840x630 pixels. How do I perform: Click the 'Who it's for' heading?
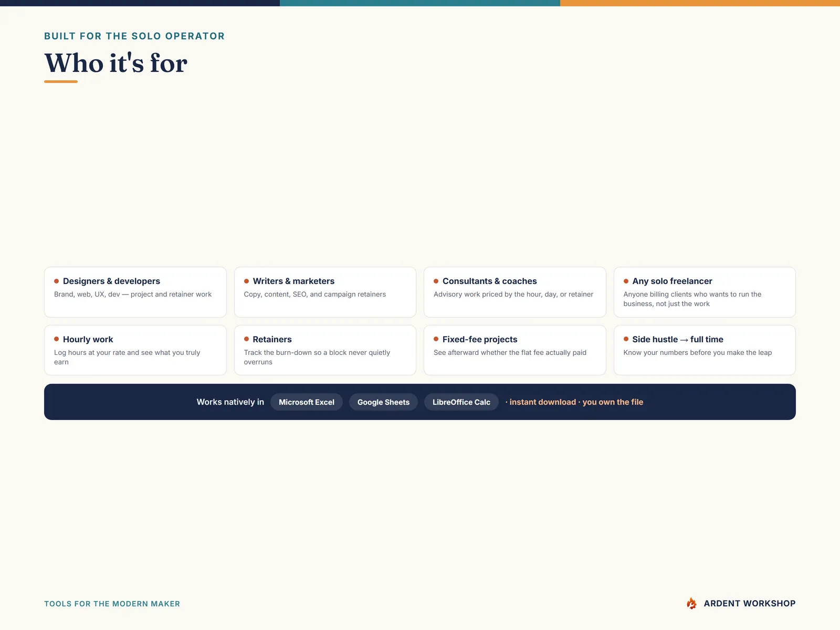pos(115,63)
